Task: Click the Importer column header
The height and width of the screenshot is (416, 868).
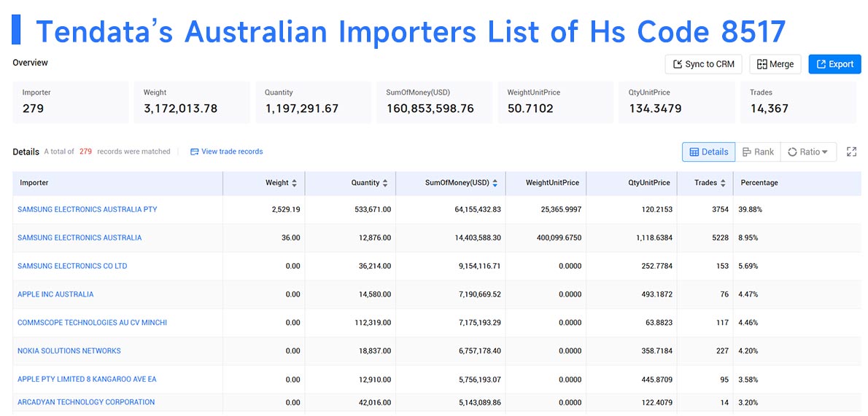Action: 118,183
